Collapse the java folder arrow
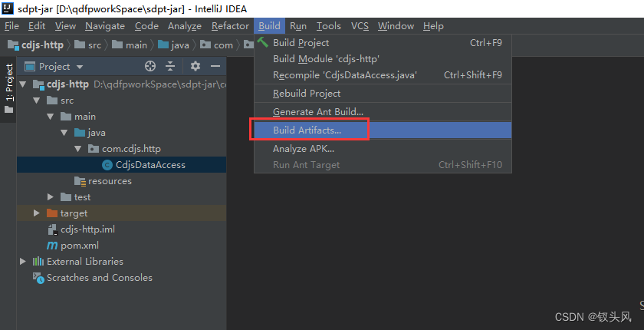The height and width of the screenshot is (330, 644). [64, 133]
